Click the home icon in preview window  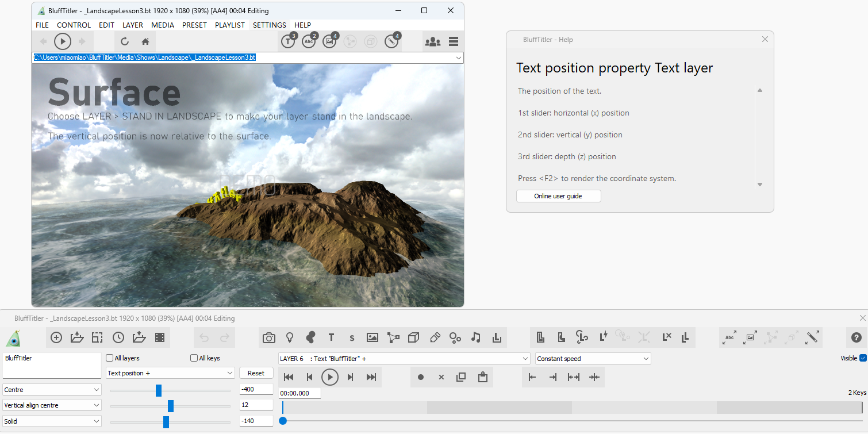click(145, 41)
